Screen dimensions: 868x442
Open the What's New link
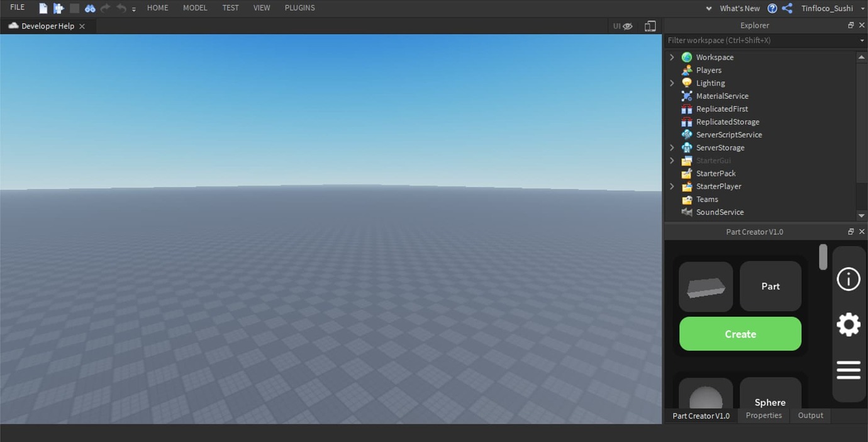(x=740, y=8)
